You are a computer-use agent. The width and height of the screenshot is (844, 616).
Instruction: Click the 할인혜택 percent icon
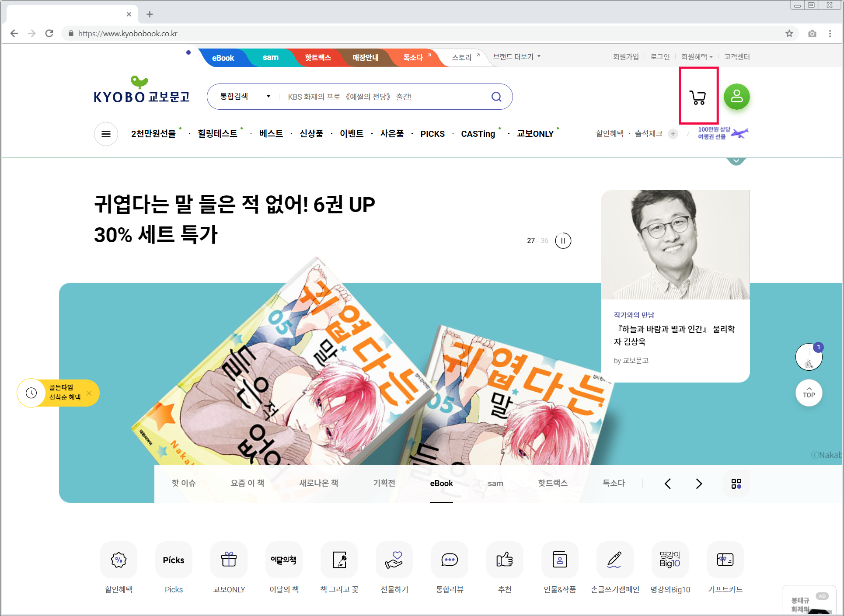(119, 560)
